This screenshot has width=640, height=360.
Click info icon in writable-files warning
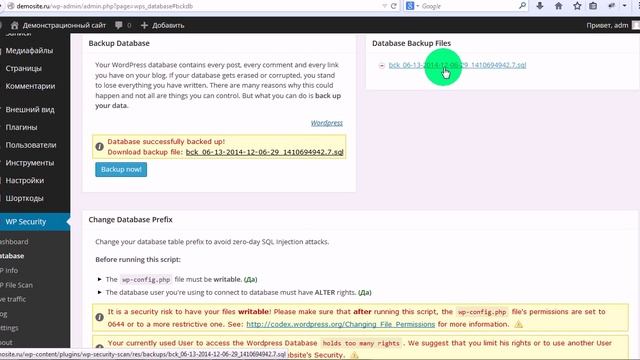click(99, 317)
